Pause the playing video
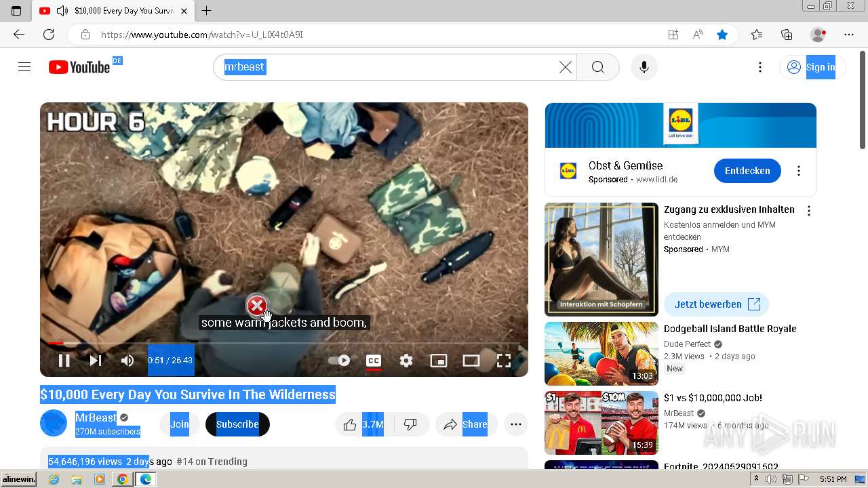The height and width of the screenshot is (488, 868). 64,361
